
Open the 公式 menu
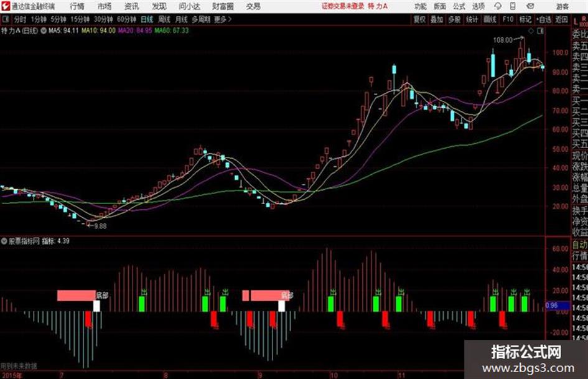(459, 6)
